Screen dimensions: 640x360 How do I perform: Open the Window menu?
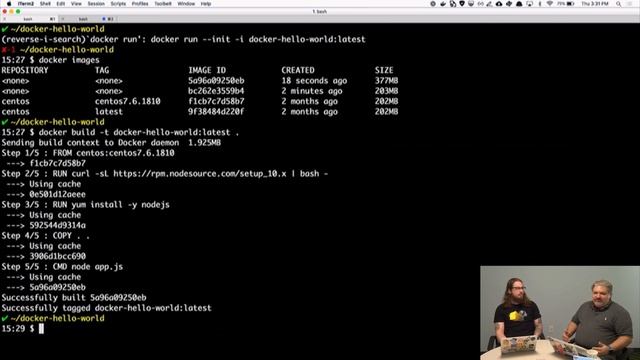186,4
